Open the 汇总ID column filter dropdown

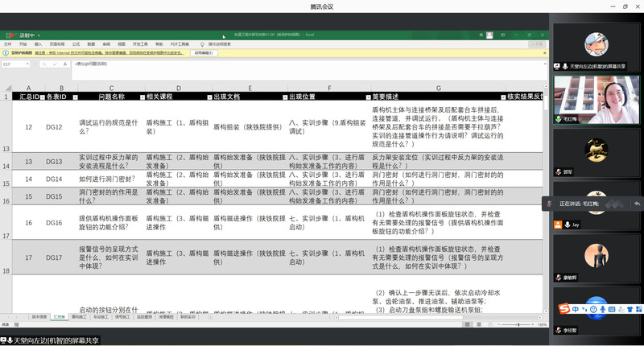pyautogui.click(x=39, y=97)
